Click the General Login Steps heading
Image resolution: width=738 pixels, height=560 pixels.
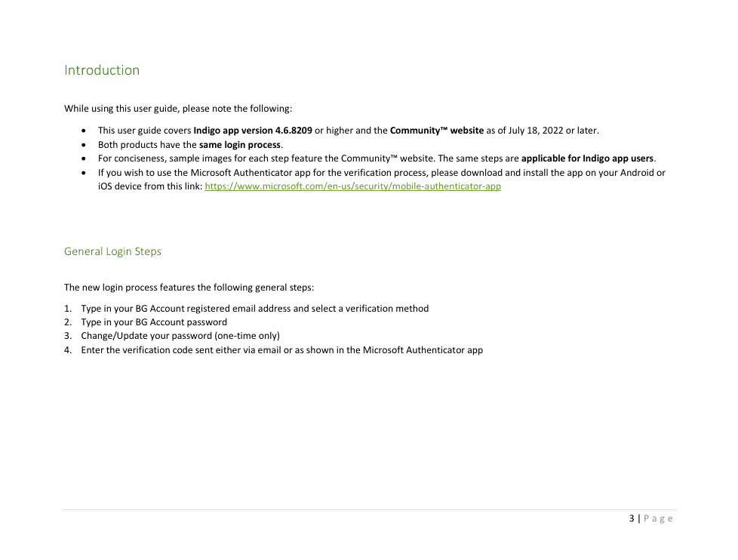(x=112, y=251)
